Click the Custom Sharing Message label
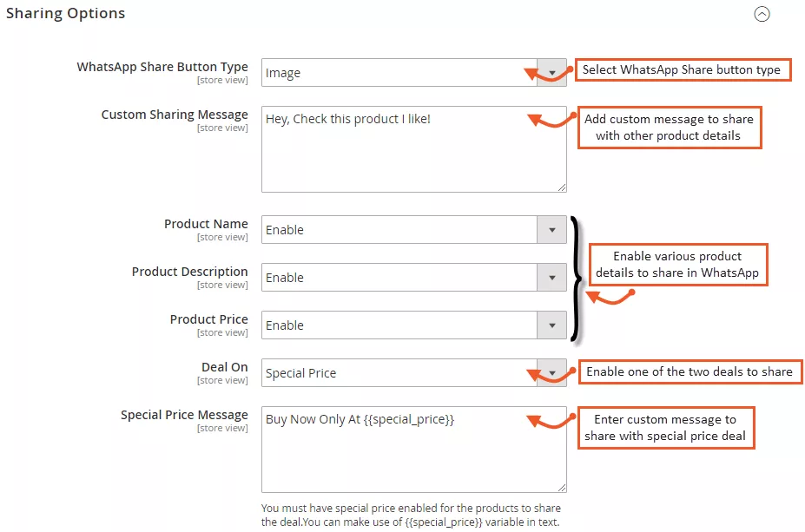This screenshot has height=532, width=805. point(175,115)
